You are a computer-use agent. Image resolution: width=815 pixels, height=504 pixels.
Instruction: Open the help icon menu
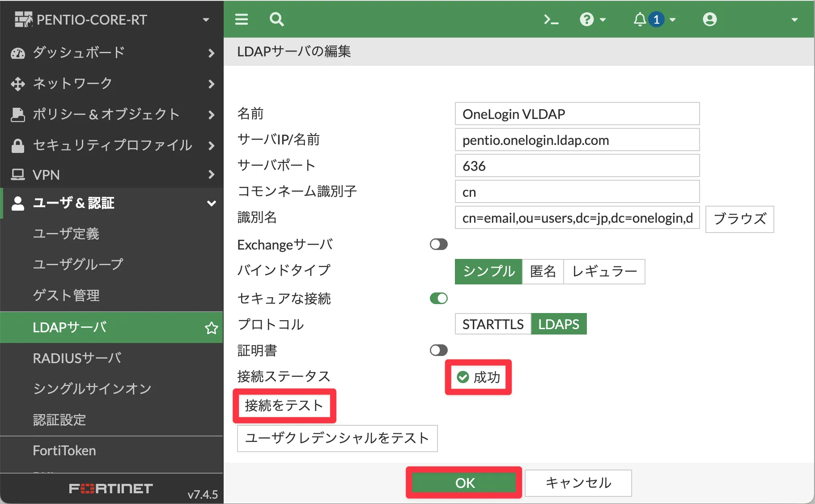[x=587, y=19]
